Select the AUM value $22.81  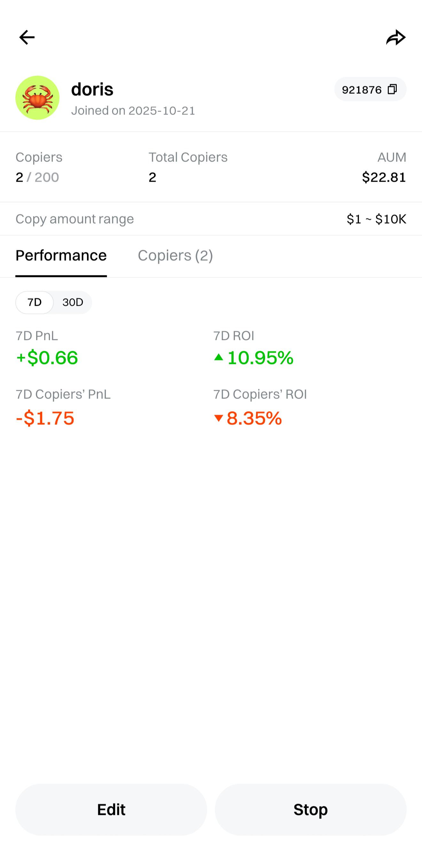coord(383,177)
